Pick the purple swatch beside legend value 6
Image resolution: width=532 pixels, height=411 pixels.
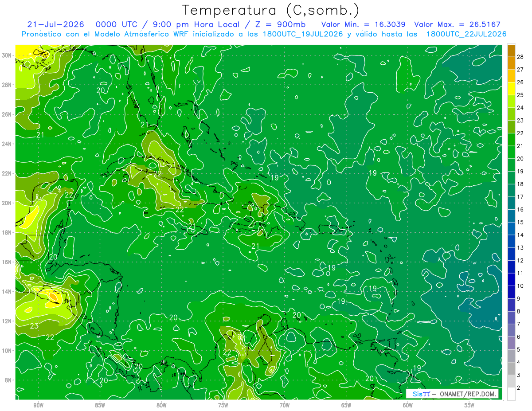tap(511, 343)
